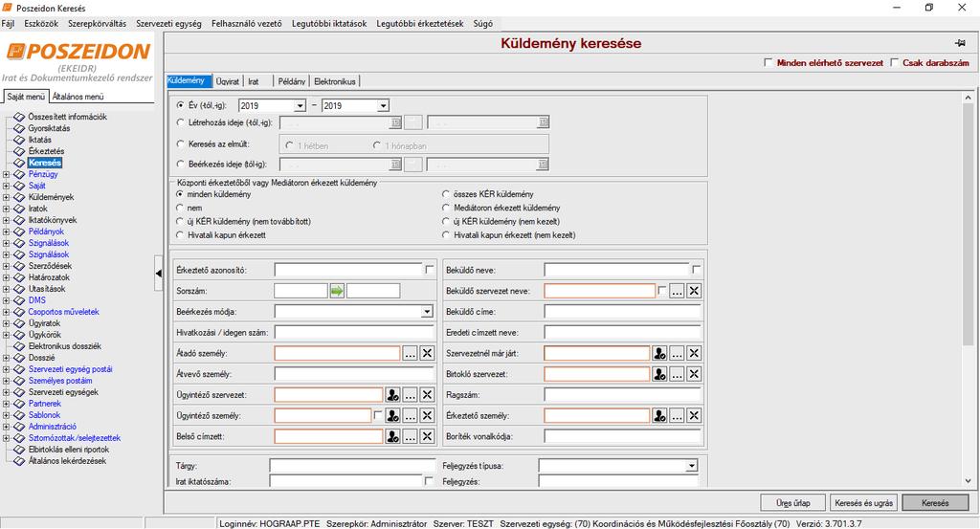The width and height of the screenshot is (980, 529).
Task: Clear Beküldő szervezet neve with X
Action: coord(694,291)
